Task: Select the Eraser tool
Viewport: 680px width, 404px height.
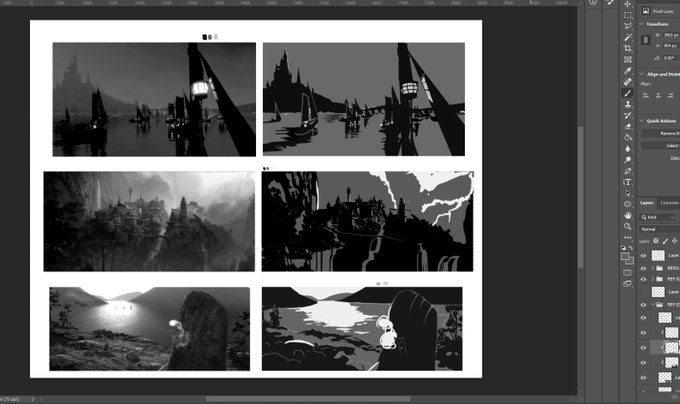Action: click(628, 127)
